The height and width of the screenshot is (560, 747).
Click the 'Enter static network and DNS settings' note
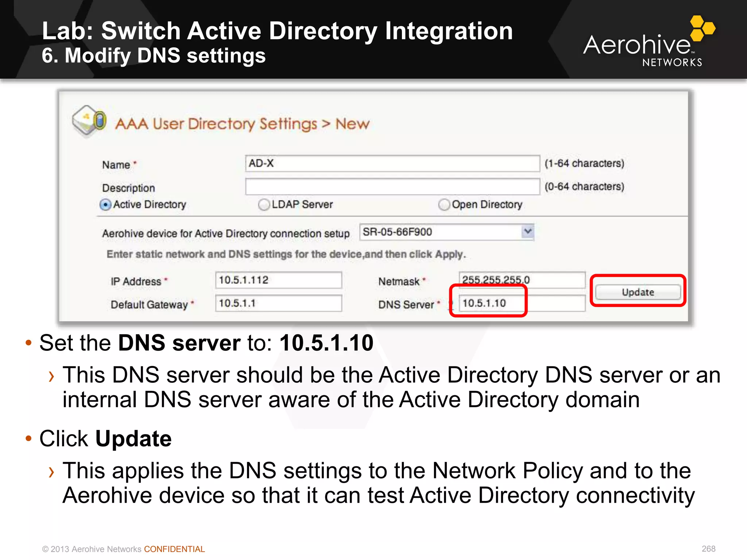(x=286, y=254)
